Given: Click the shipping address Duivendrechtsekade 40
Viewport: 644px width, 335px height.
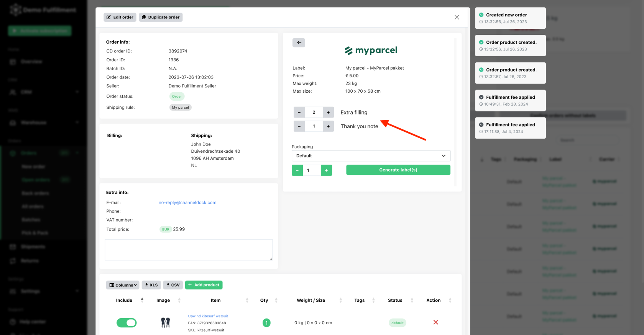Looking at the screenshot, I should click(x=215, y=151).
